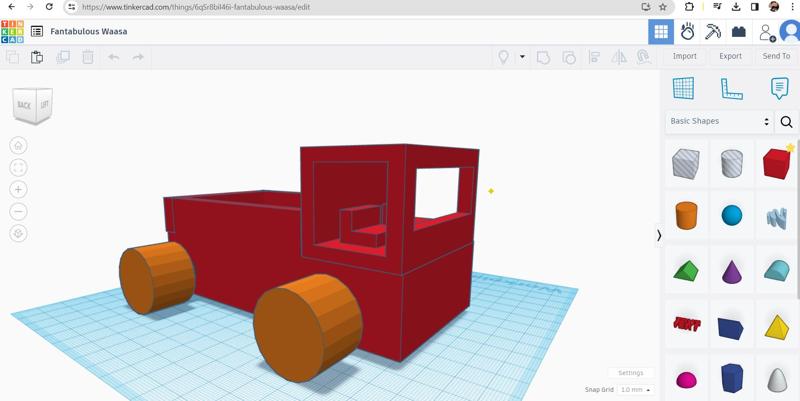Toggle orthographic/perspective view button
Screen dimensions: 800x401
point(18,233)
